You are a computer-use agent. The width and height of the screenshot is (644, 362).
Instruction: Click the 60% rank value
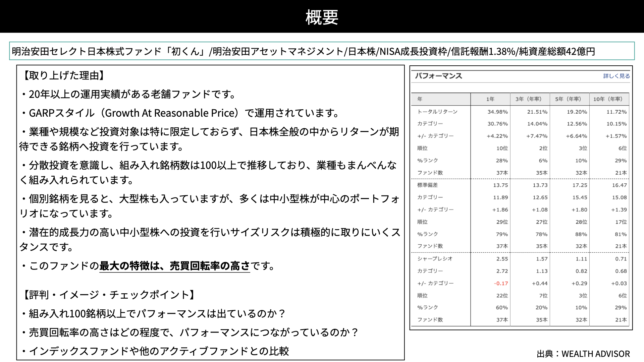click(502, 307)
